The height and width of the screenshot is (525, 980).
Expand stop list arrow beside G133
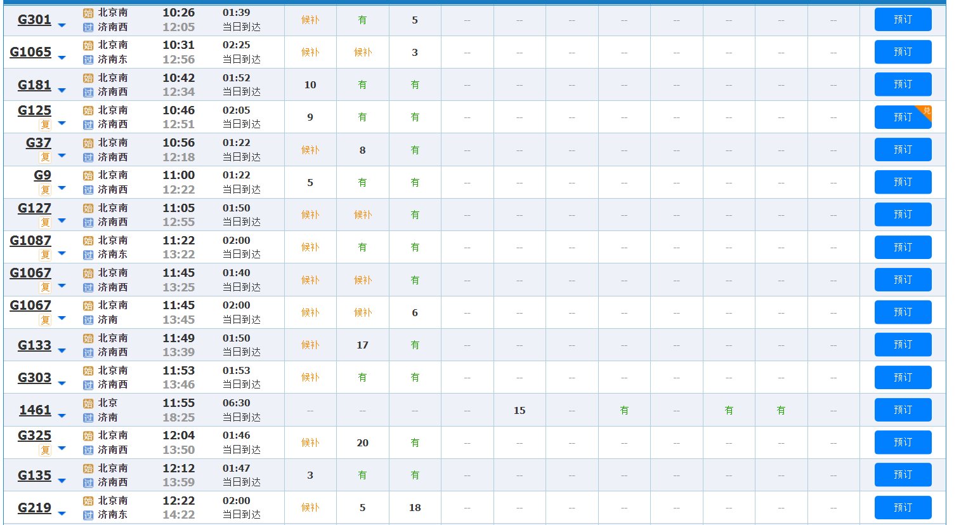pos(62,351)
